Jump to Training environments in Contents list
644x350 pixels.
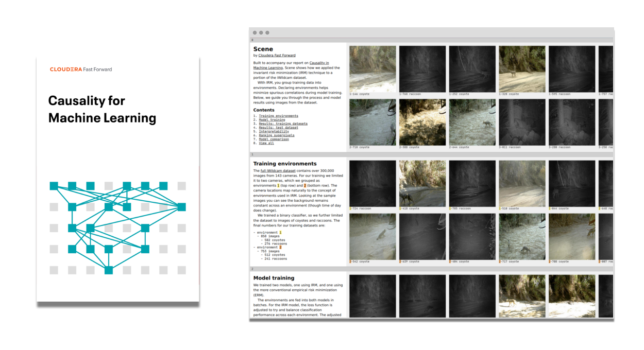click(278, 116)
